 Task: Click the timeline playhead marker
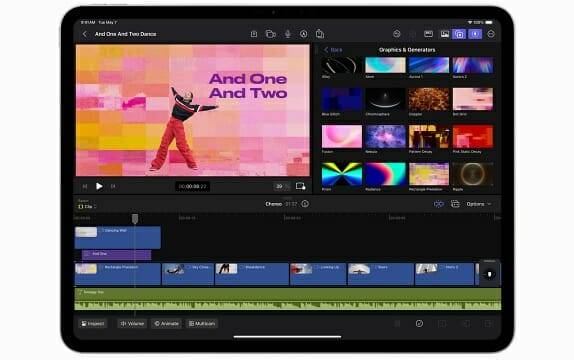point(135,219)
